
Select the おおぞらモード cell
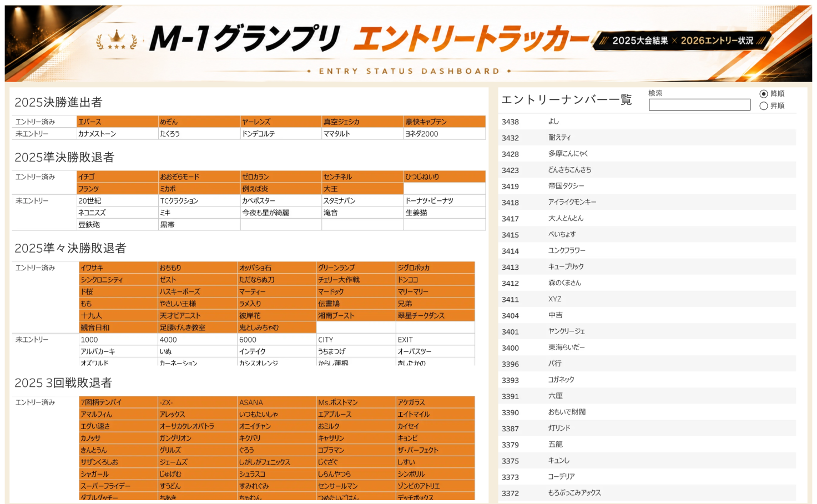point(199,177)
